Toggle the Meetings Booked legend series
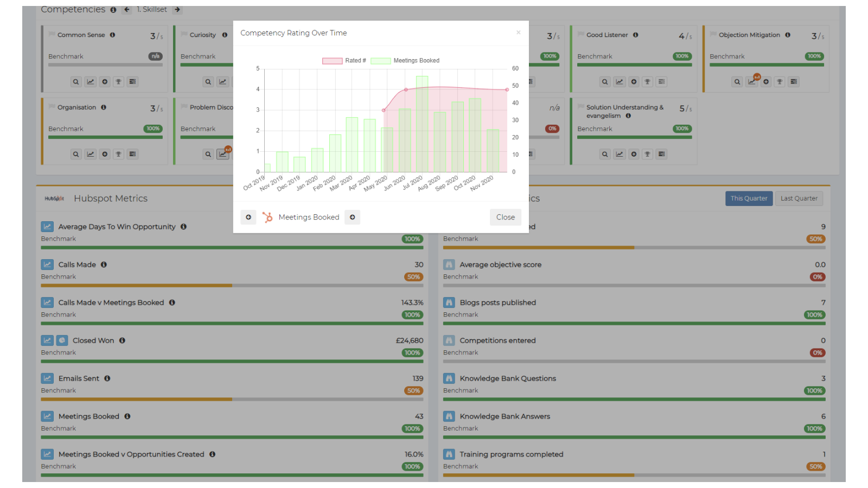868x488 pixels. [x=405, y=61]
